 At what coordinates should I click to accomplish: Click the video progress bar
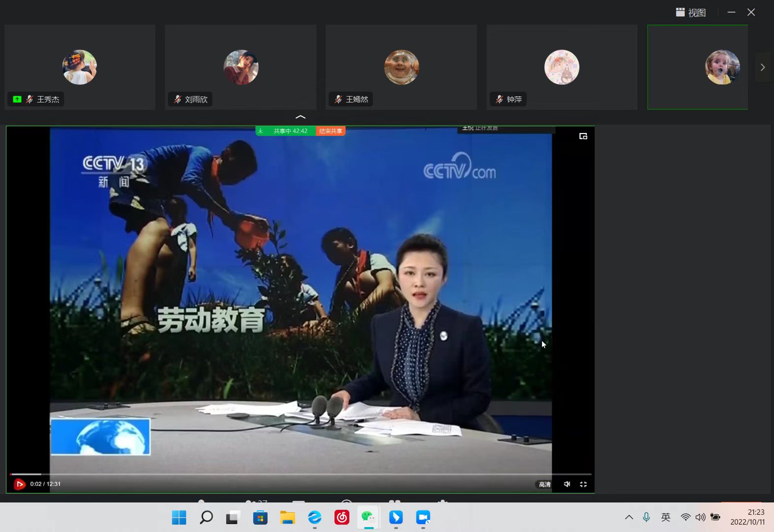(x=301, y=474)
